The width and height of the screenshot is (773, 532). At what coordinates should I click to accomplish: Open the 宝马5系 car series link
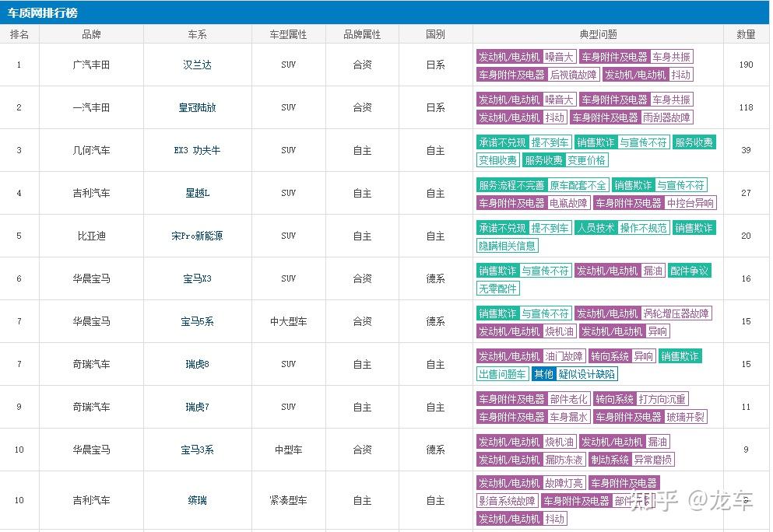(197, 322)
